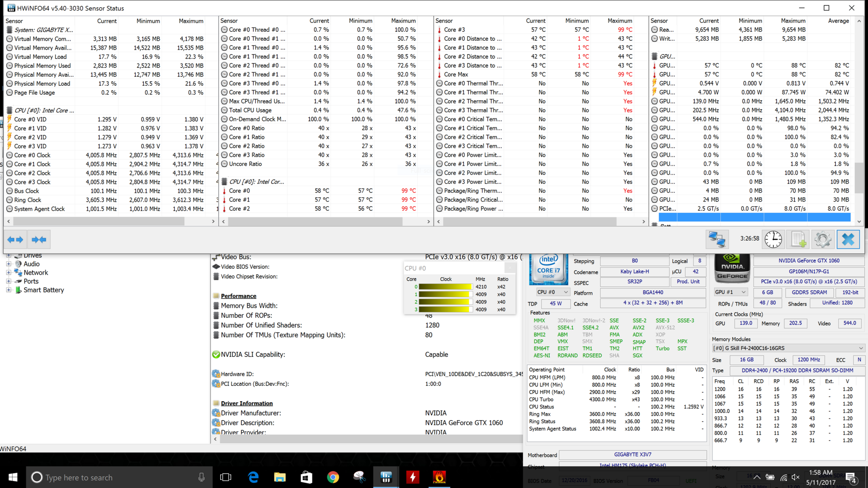
Task: Open the CPU #0 selector dropdown
Action: click(552, 292)
